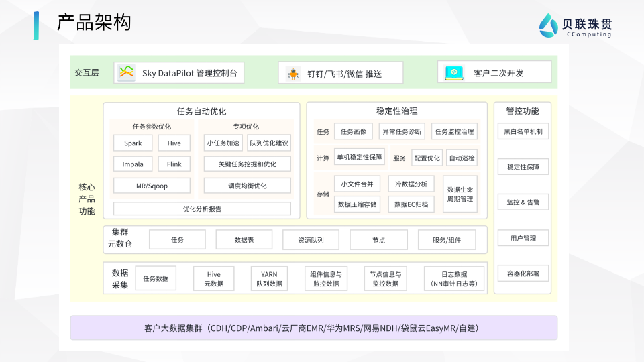This screenshot has width=644, height=362.
Task: Click the 数据采集 label
Action: pos(120,279)
